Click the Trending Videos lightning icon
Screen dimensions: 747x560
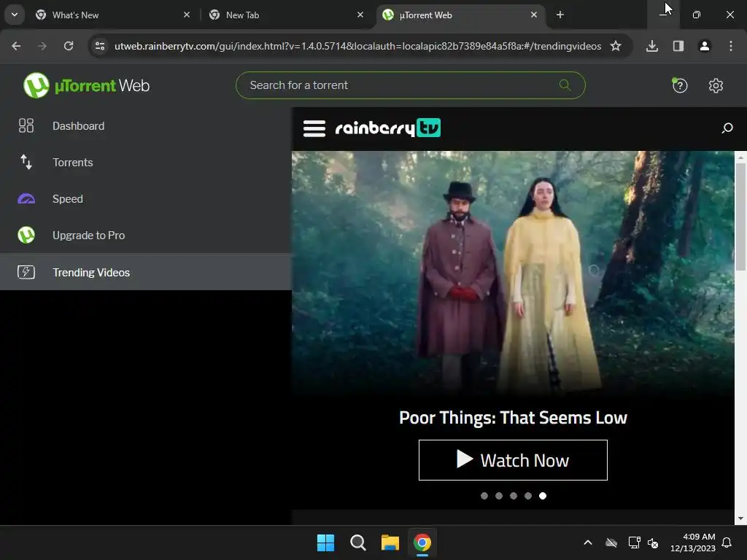pos(26,272)
